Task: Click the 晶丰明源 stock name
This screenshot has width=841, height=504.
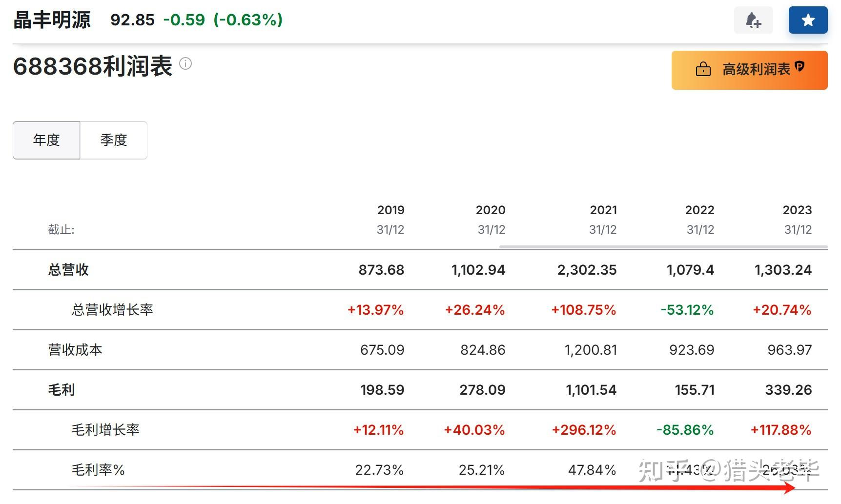Action: (x=52, y=20)
